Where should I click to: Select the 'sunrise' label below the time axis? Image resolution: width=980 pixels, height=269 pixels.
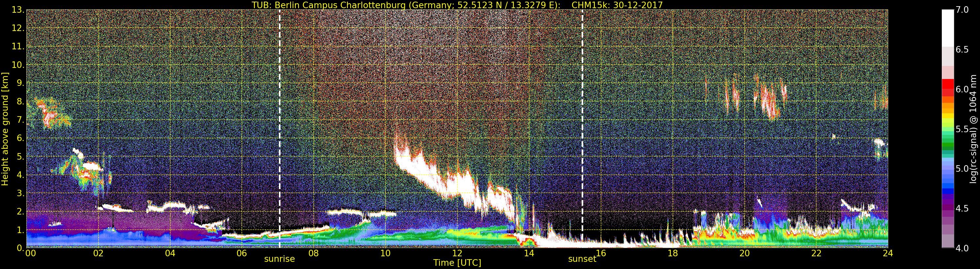pos(280,259)
